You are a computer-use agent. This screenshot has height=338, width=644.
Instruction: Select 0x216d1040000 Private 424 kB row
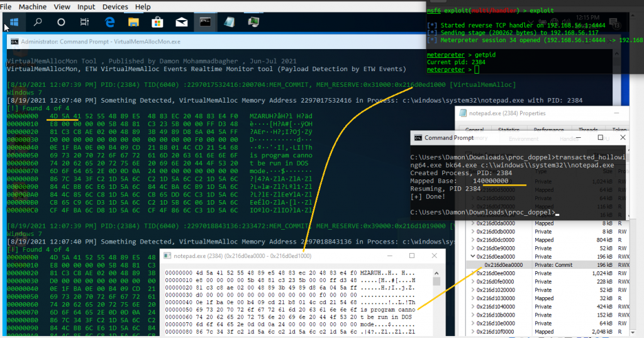click(x=548, y=307)
